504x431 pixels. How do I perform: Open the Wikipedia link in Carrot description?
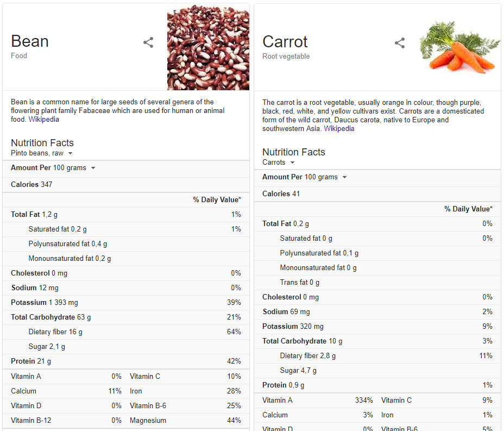(x=339, y=129)
